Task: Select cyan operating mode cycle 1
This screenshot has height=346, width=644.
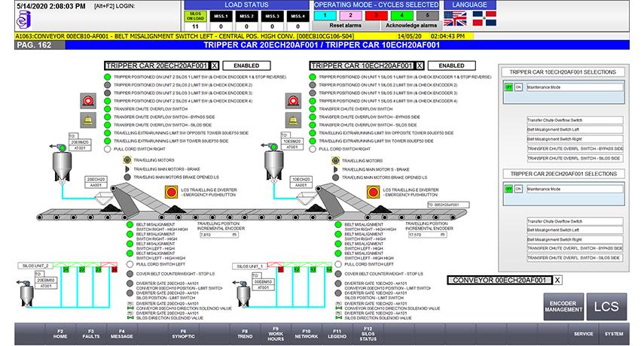Action: (x=325, y=16)
